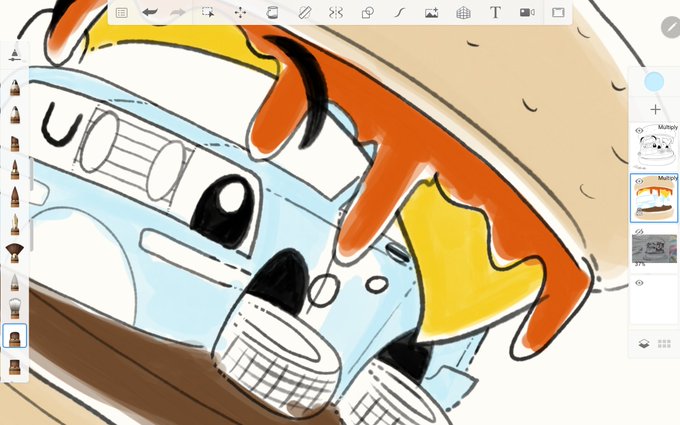Viewport: 680px width, 425px height.
Task: Select the brown pointed felt marker
Action: pos(15,197)
